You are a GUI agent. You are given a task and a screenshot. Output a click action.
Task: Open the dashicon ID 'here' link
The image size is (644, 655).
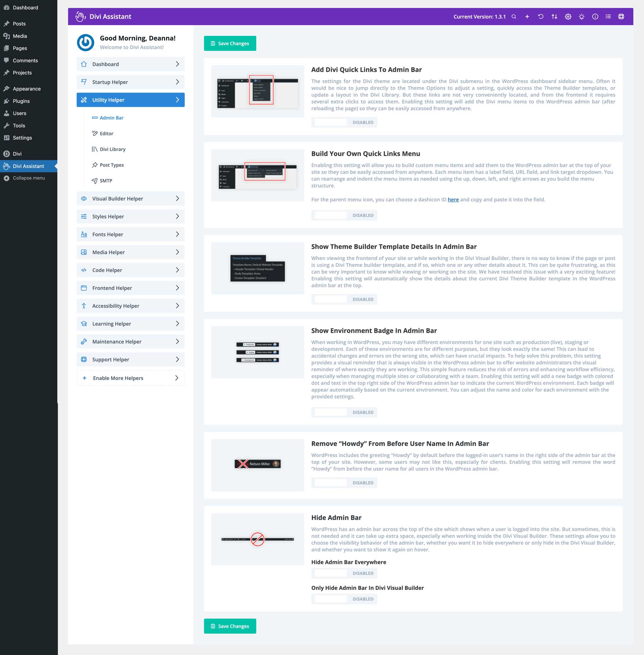[x=453, y=200]
